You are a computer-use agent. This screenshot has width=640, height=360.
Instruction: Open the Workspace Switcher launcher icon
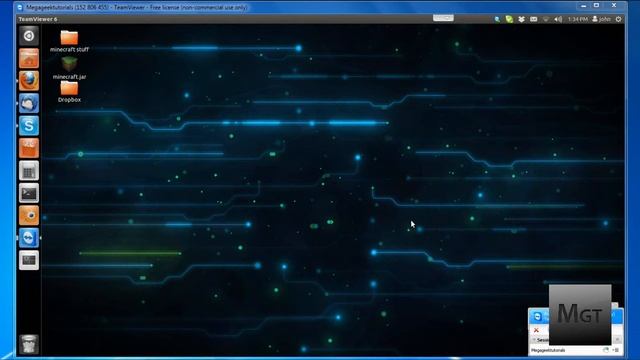(29, 260)
